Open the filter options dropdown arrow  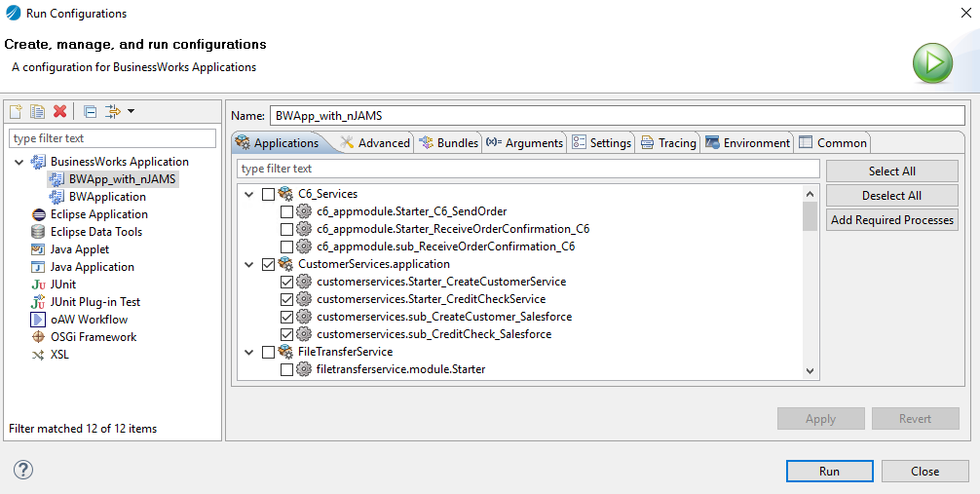point(131,111)
